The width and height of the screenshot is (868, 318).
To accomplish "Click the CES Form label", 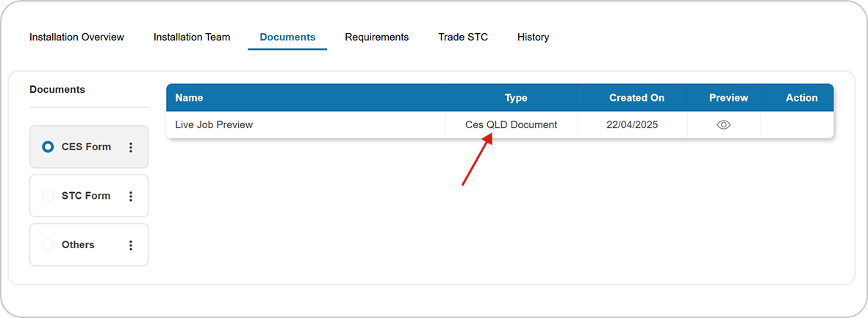I will [x=86, y=146].
